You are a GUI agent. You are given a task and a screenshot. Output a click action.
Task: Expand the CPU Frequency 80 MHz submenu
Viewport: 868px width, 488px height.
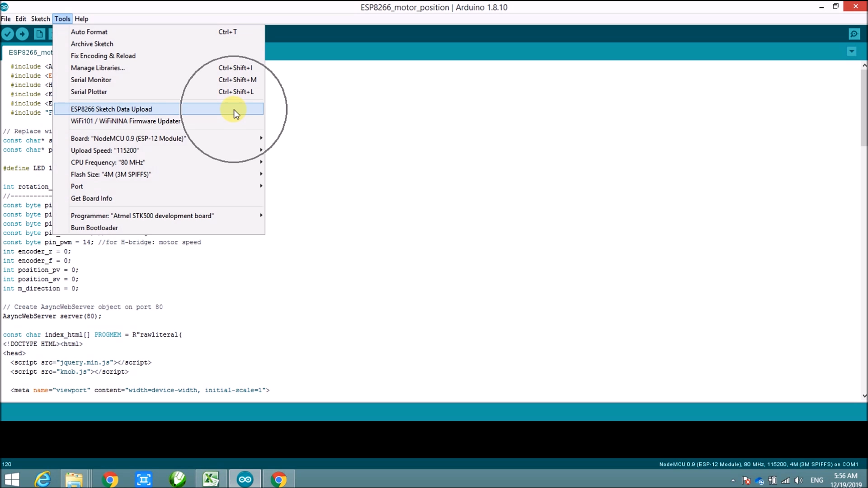coord(159,162)
